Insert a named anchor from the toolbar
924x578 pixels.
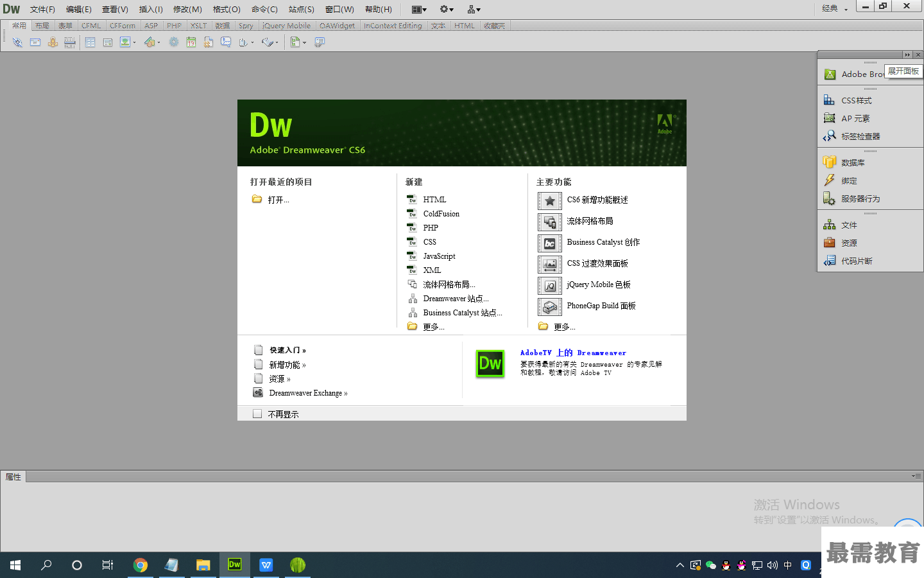tap(53, 42)
